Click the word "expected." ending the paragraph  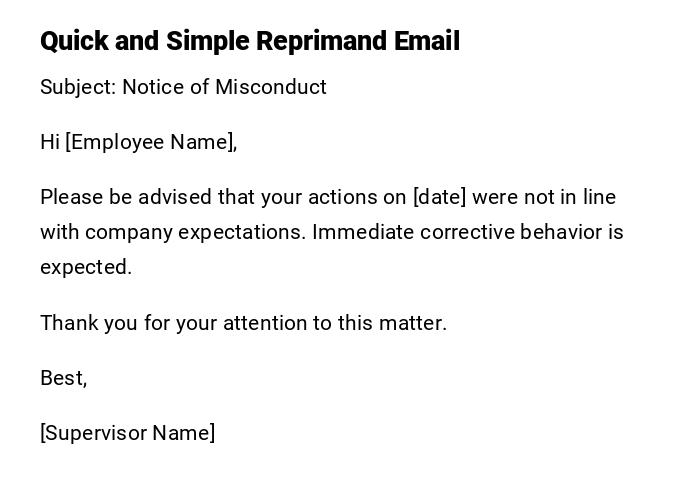click(x=86, y=267)
